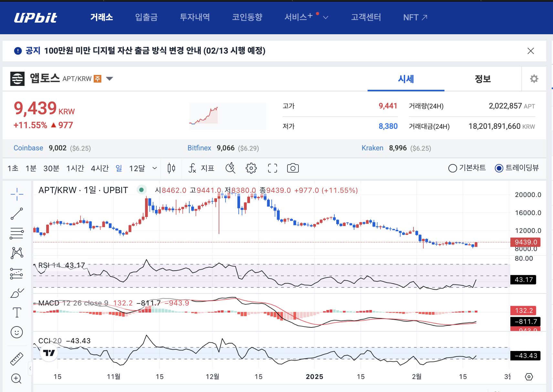Select the 트레이딩뷰 radio option

click(517, 168)
